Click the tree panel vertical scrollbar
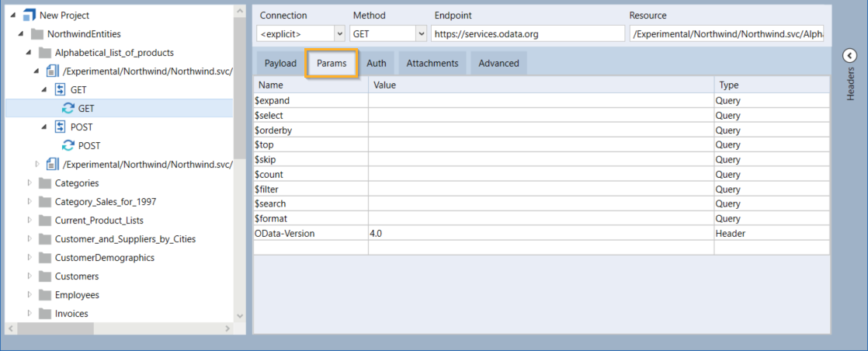Viewport: 868px width, 351px height. 239,116
